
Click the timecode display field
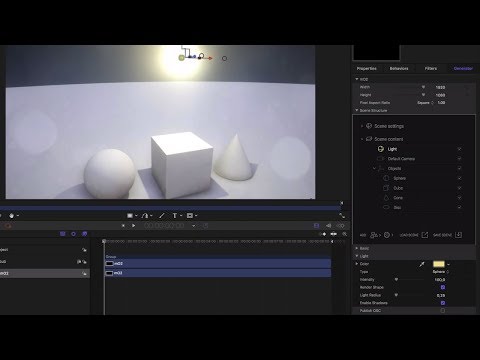164,226
